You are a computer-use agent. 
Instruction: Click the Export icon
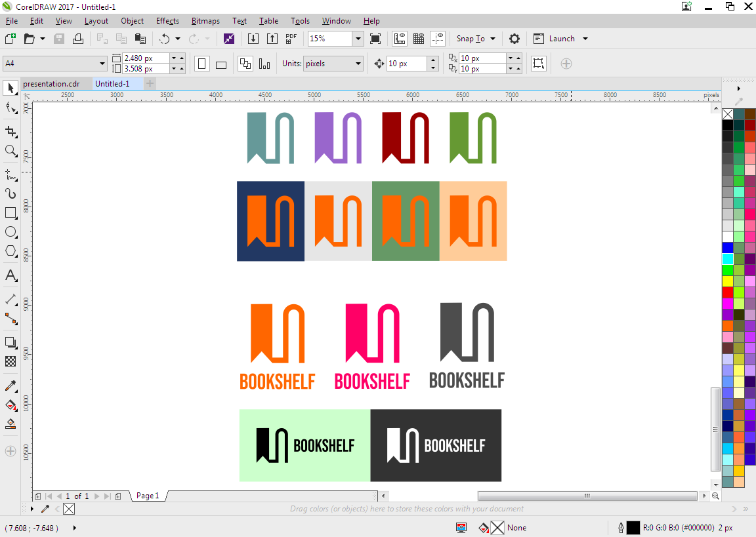point(272,39)
